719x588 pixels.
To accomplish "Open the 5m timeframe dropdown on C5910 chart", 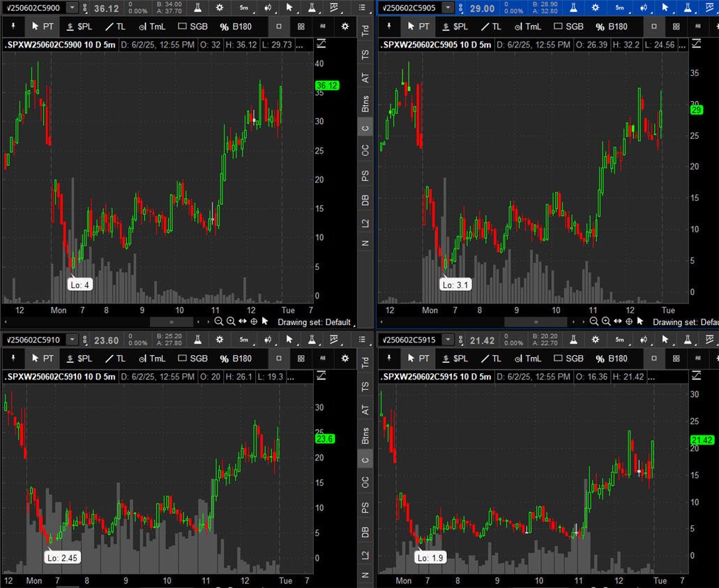I will [244, 340].
